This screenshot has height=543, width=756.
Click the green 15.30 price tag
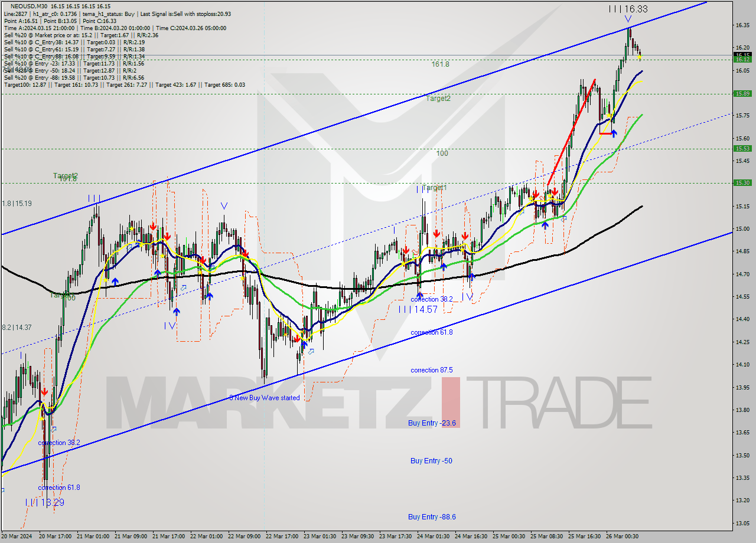pos(742,182)
